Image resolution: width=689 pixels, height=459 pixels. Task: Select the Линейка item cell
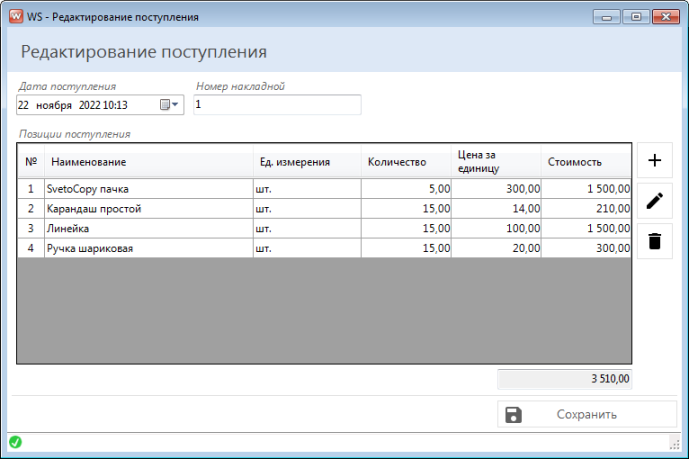(149, 228)
